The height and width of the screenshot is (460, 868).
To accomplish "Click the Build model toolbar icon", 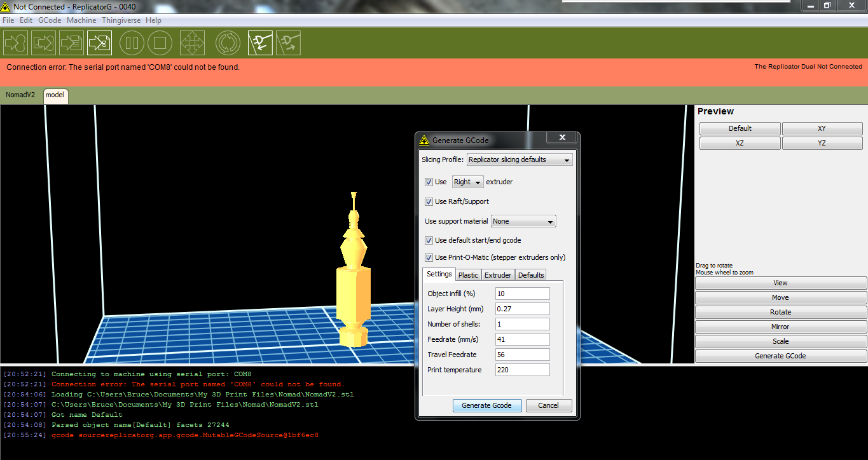I will point(15,43).
